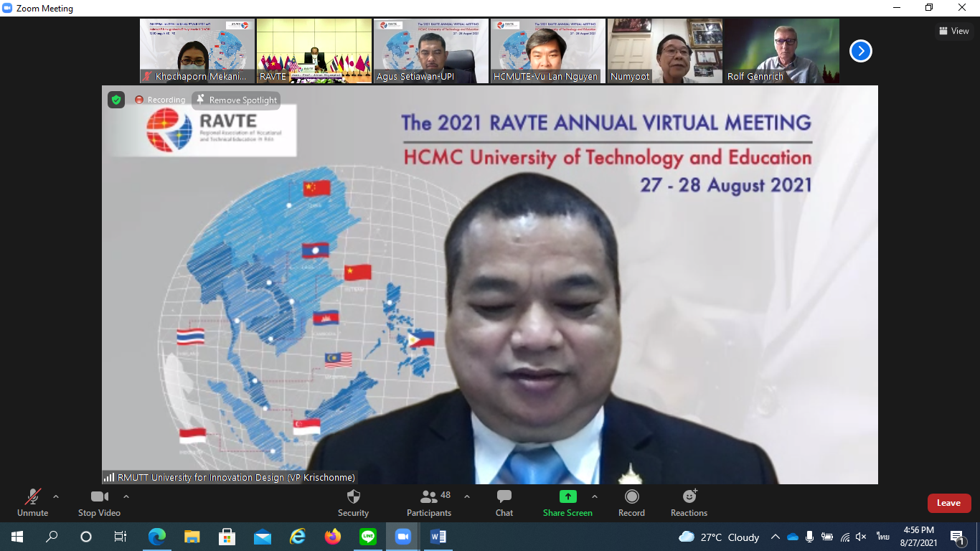Switch to Zoom taskbar icon
This screenshot has width=980, height=551.
403,537
